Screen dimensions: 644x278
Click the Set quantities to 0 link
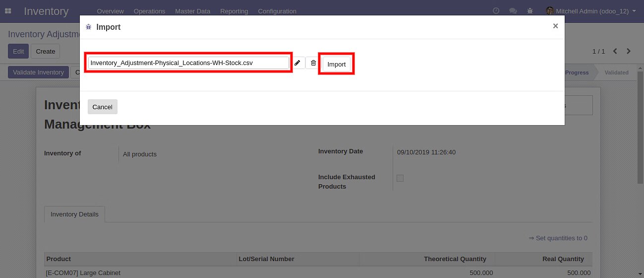click(x=558, y=238)
